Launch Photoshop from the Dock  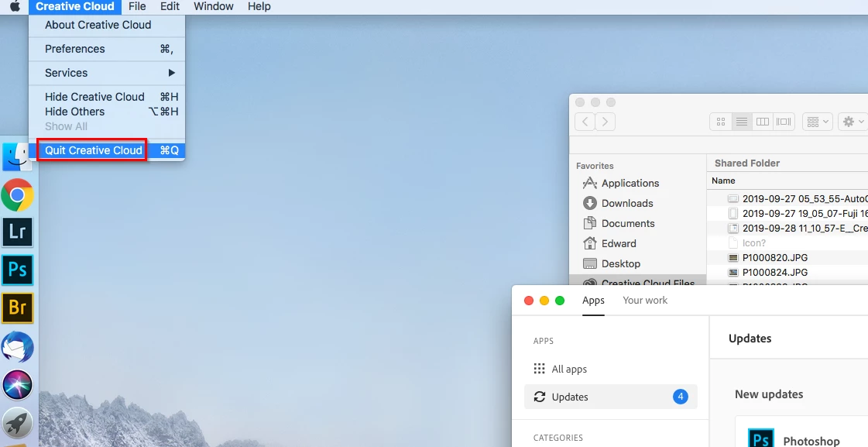pyautogui.click(x=17, y=270)
